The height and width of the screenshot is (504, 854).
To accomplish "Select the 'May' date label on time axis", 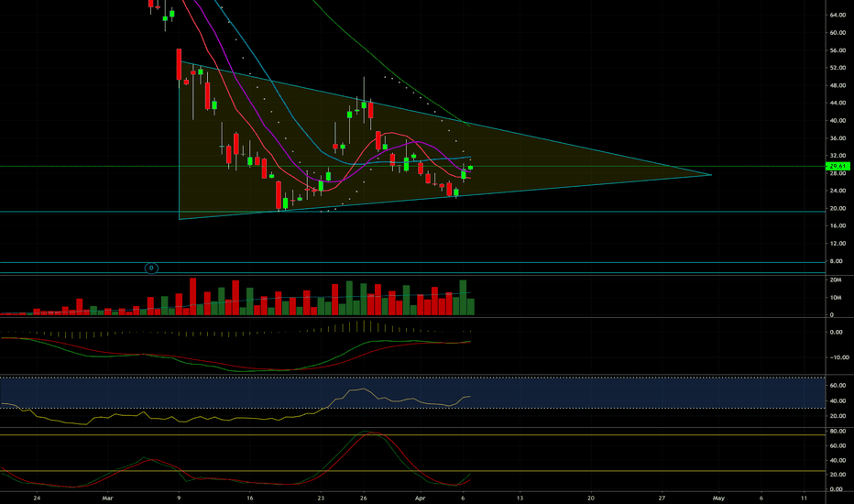I will pos(718,498).
